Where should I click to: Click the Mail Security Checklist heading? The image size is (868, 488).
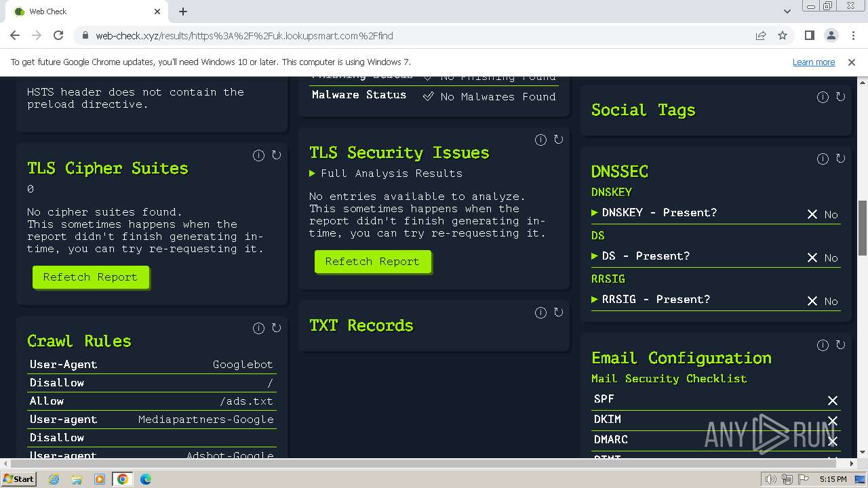(669, 379)
